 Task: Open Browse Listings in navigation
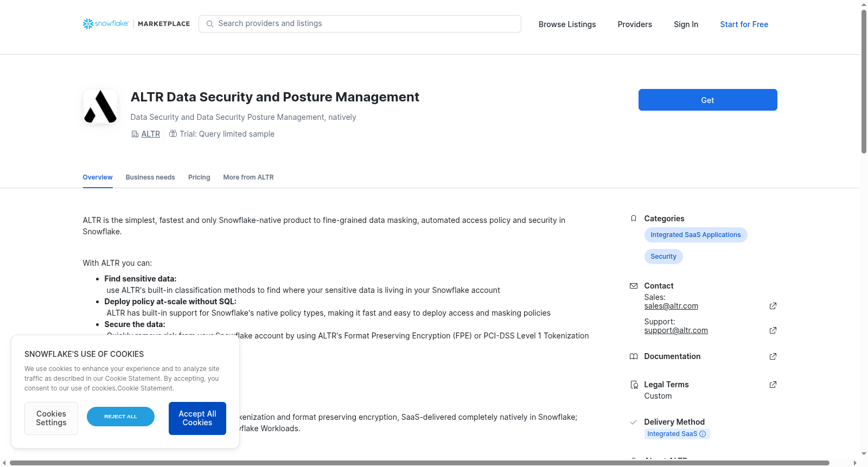point(567,24)
